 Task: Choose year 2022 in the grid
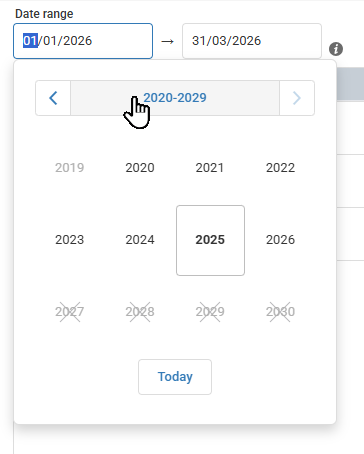pos(280,168)
